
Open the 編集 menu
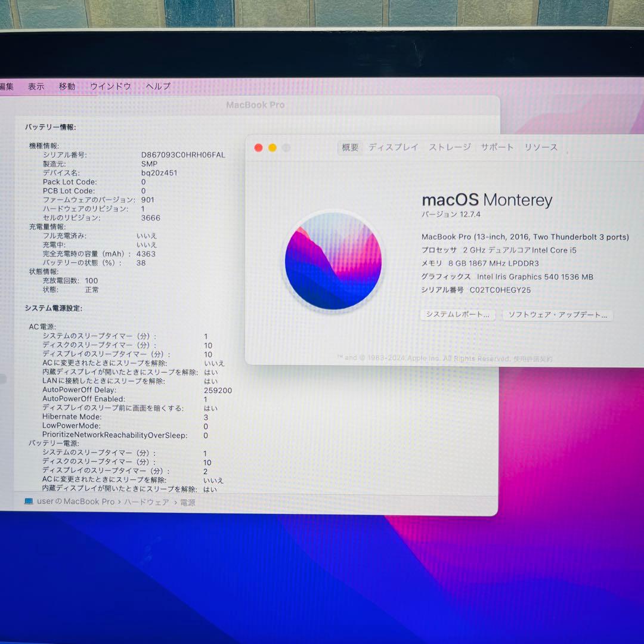[6, 86]
